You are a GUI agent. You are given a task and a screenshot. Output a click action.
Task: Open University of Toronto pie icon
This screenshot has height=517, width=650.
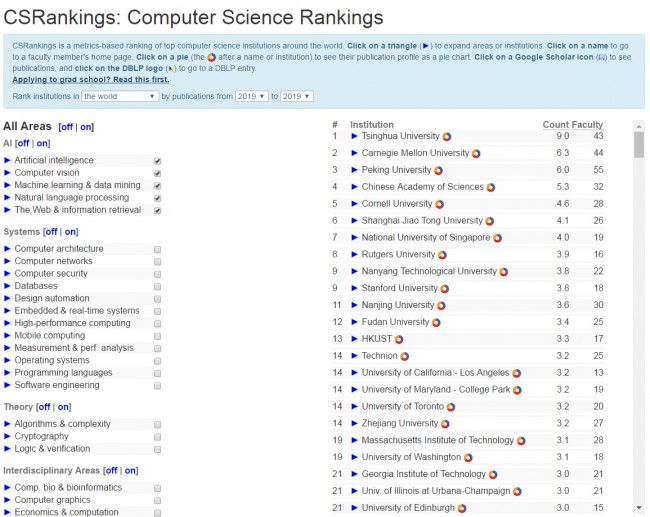coord(451,407)
